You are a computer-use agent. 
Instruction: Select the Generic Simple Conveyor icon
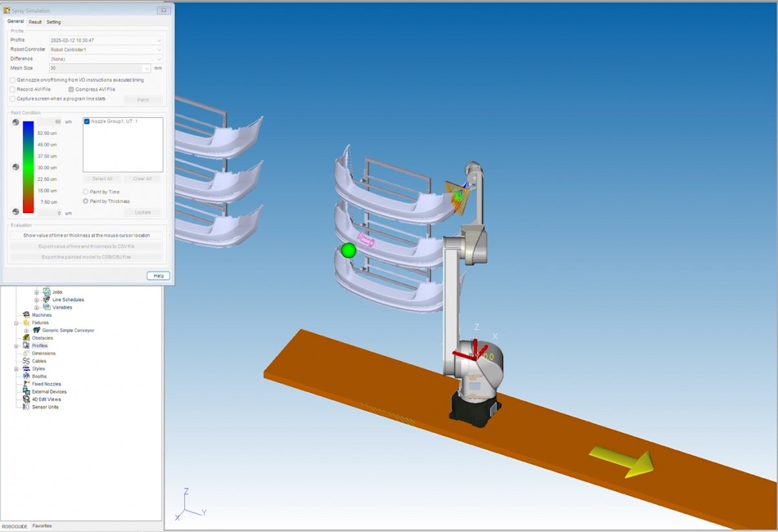coord(37,330)
